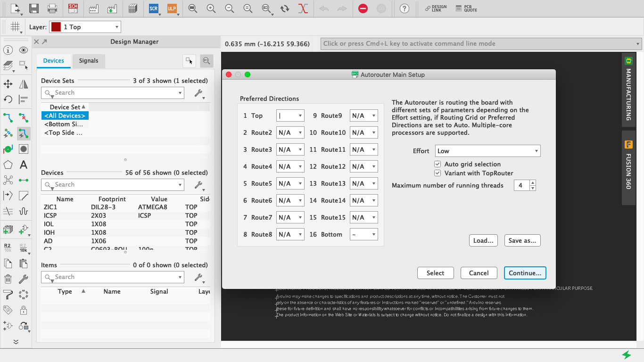Select the Info tool
Viewport: 644px width, 362px height.
[8, 50]
